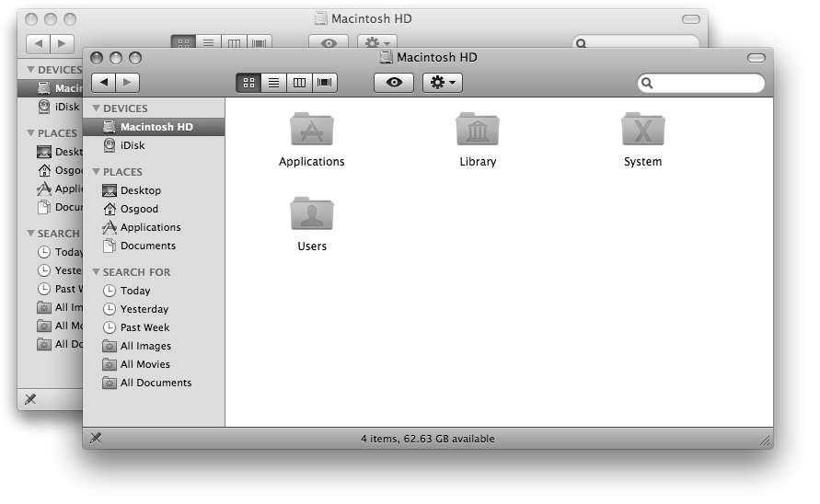This screenshot has width=820, height=504.
Task: Switch to list view
Action: pos(273,83)
